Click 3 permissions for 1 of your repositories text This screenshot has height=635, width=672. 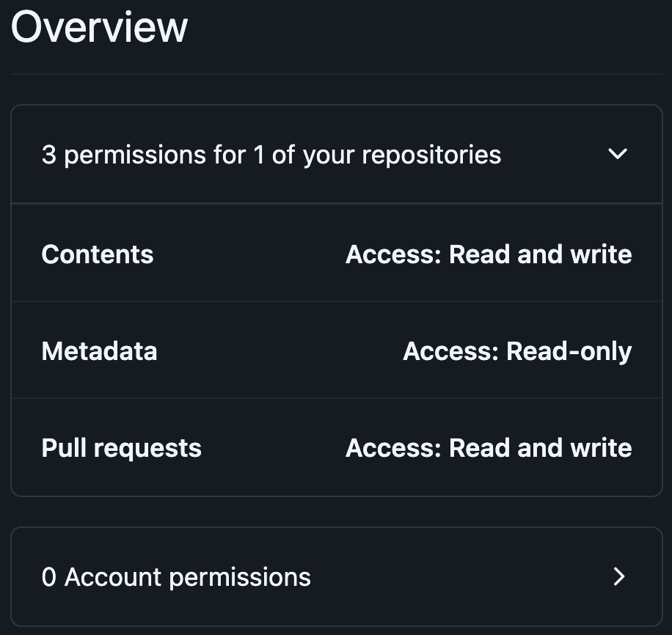pyautogui.click(x=271, y=154)
